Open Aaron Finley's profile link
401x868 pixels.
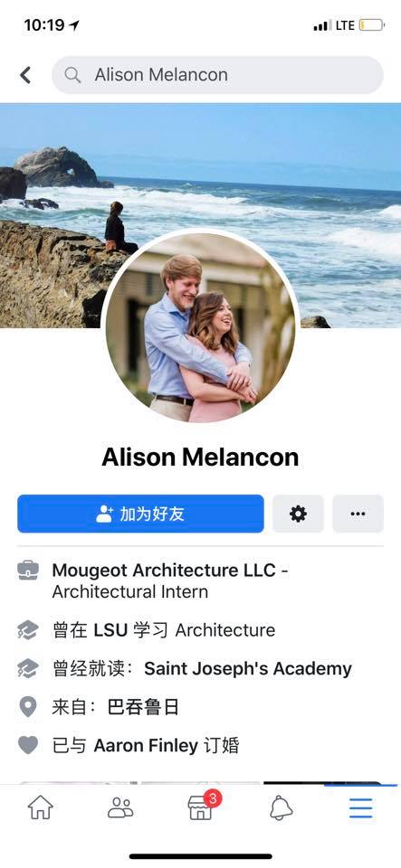tap(146, 746)
